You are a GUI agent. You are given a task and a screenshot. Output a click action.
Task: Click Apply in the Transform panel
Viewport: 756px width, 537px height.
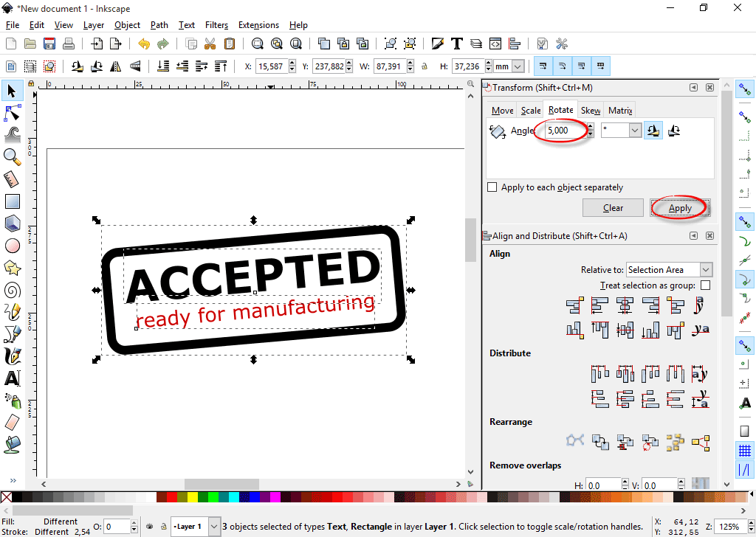(679, 207)
